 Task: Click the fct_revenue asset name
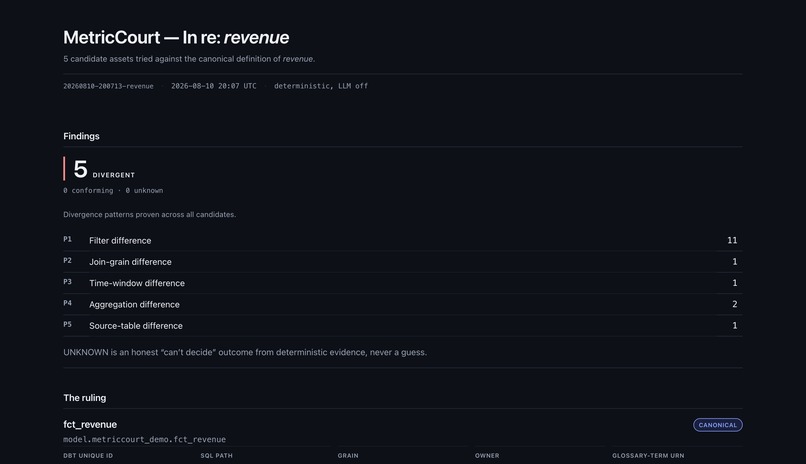[x=90, y=425]
